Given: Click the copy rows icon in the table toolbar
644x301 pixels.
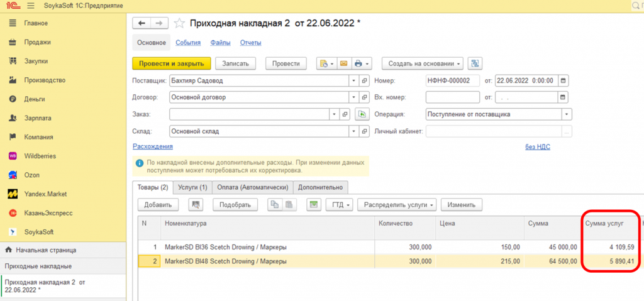Looking at the screenshot, I should coord(274,205).
